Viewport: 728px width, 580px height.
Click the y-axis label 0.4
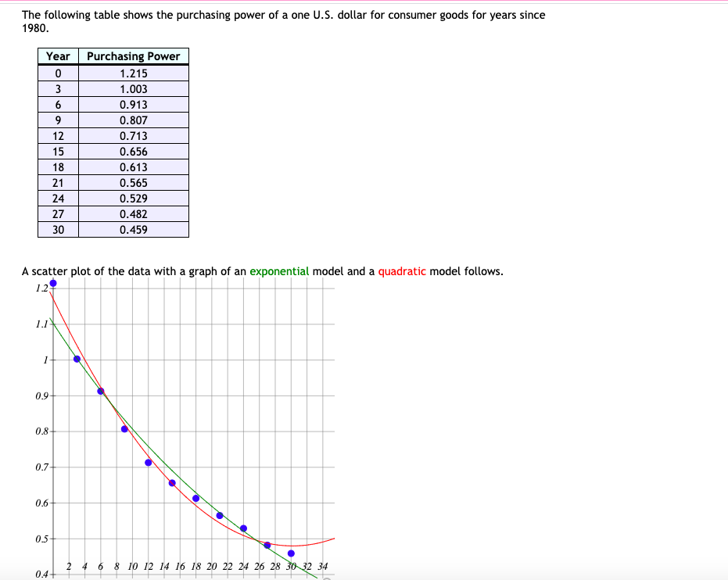click(43, 573)
